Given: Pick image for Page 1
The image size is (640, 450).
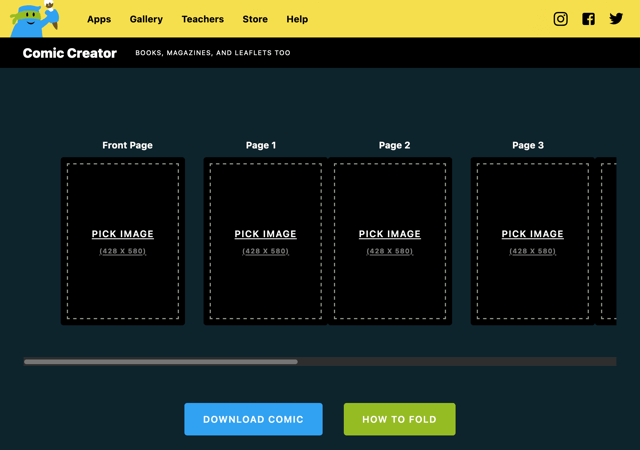Looking at the screenshot, I should pos(265,234).
